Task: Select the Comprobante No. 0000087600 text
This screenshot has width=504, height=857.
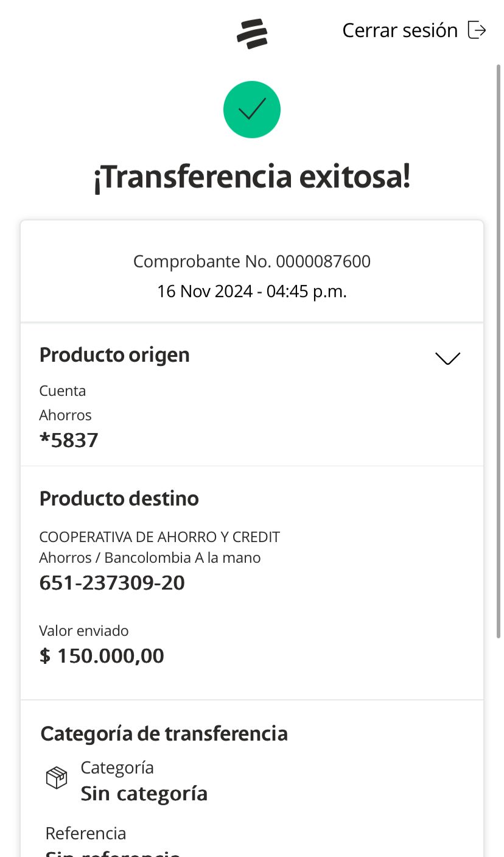Action: pyautogui.click(x=252, y=261)
